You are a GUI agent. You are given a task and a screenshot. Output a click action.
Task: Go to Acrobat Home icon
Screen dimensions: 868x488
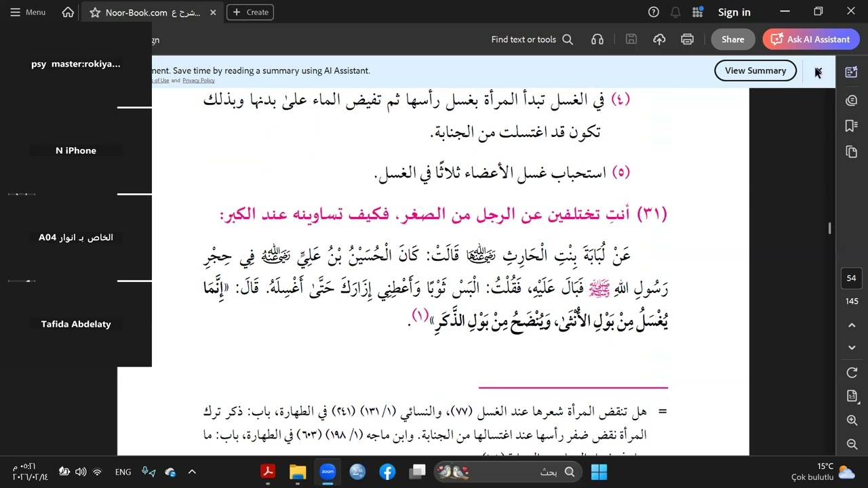(x=68, y=12)
